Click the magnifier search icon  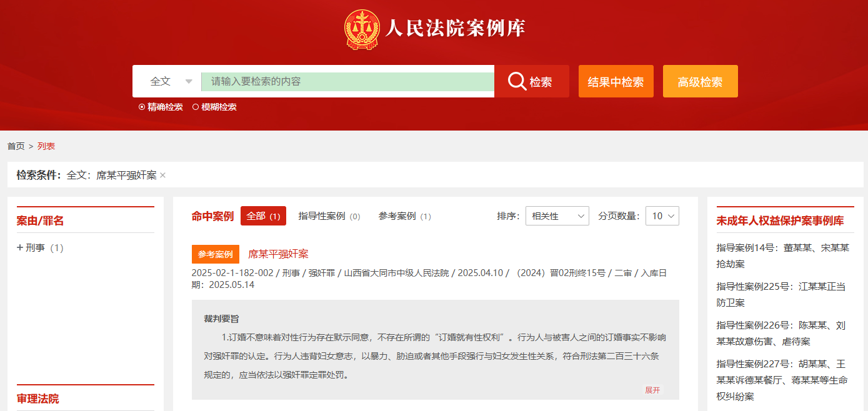517,81
